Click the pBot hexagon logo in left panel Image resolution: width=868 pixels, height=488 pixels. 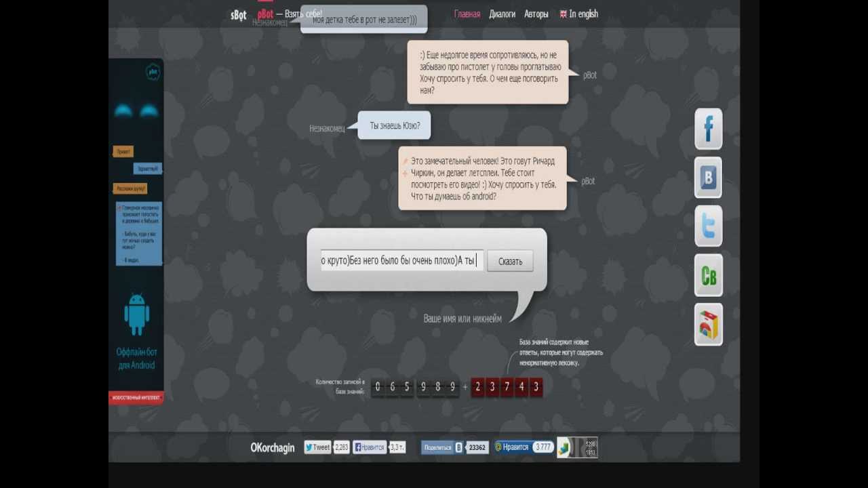coord(153,71)
